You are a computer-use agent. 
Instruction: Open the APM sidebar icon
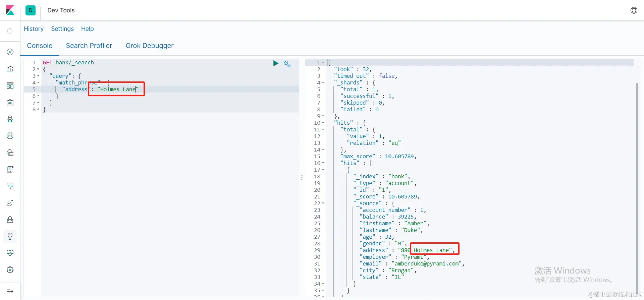(10, 186)
